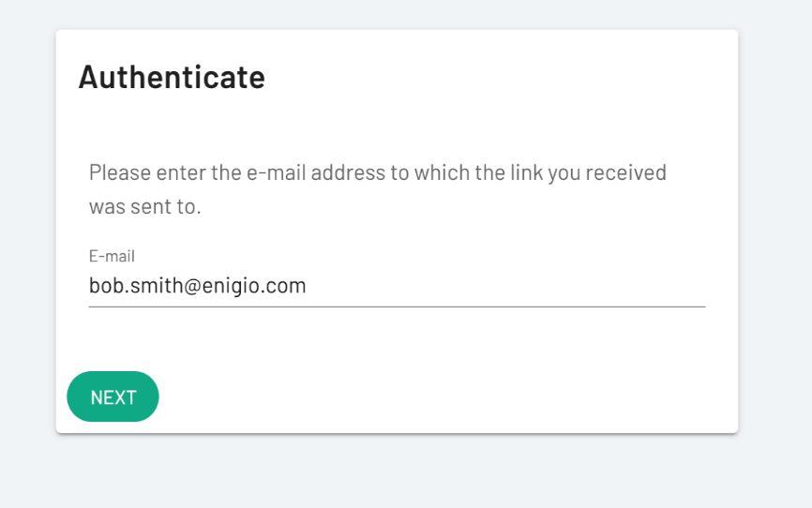Click the green NEXT button

click(x=113, y=396)
